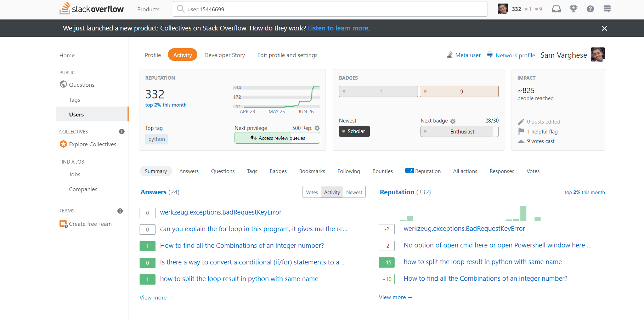
Task: Open the Tags sub-tab
Action: pos(252,171)
